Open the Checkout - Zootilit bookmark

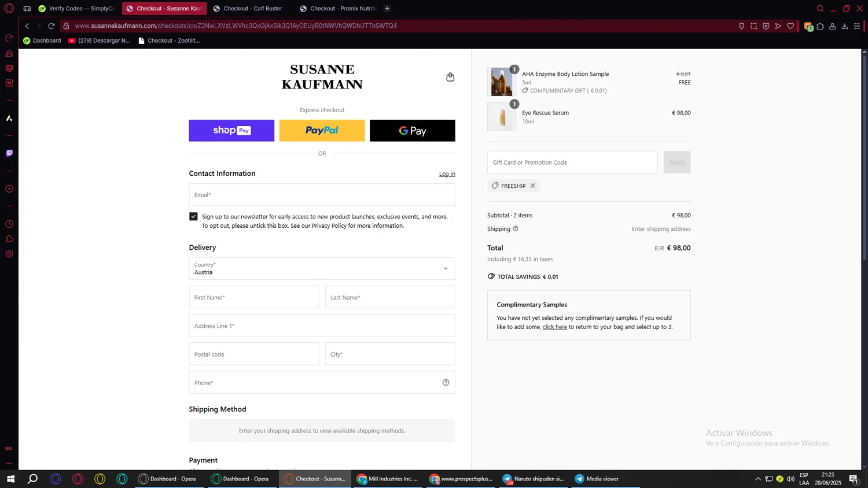169,40
